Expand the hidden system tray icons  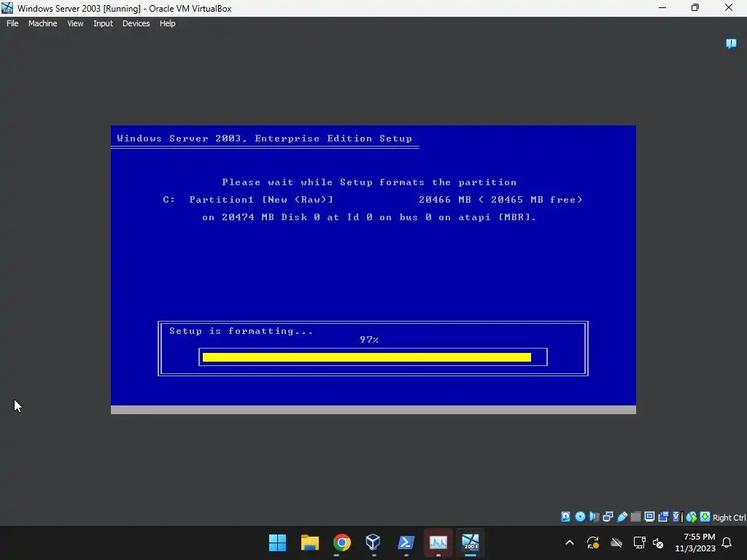(570, 542)
